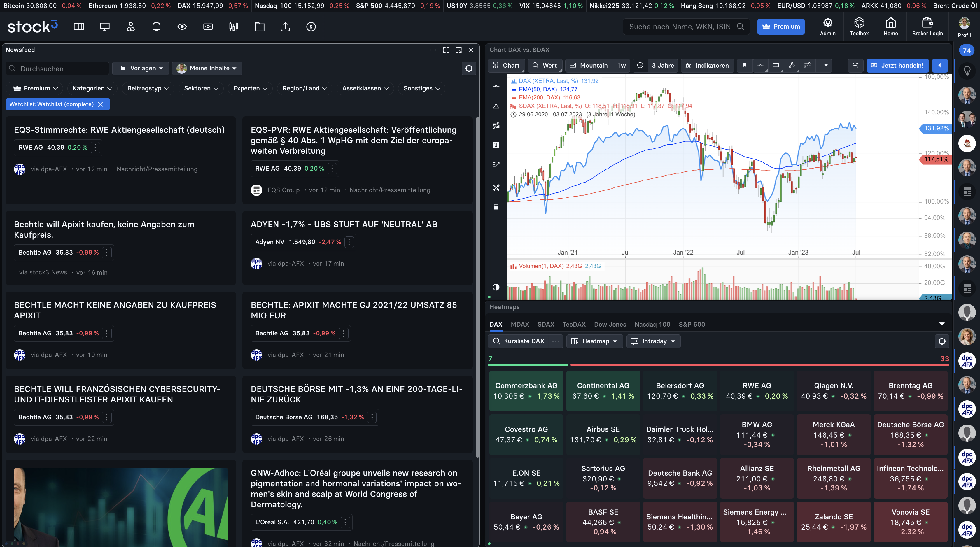Switch to the TecDAX heatmap tab
980x547 pixels.
(x=574, y=325)
